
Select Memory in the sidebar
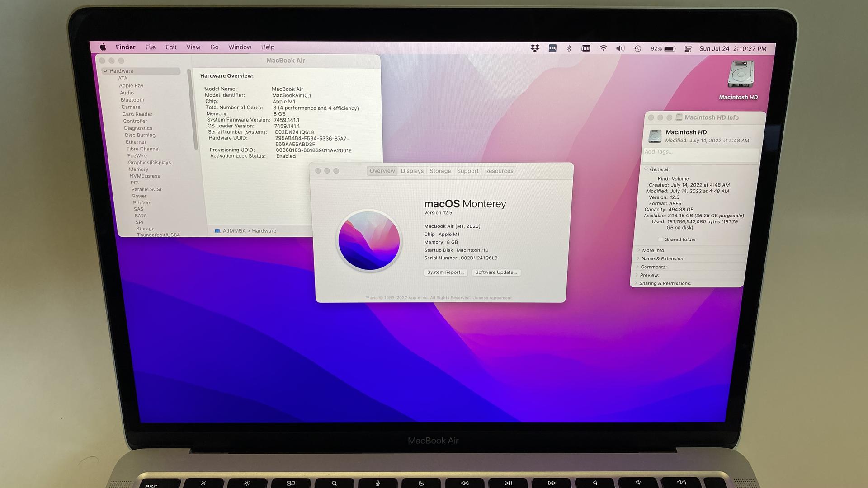(138, 169)
